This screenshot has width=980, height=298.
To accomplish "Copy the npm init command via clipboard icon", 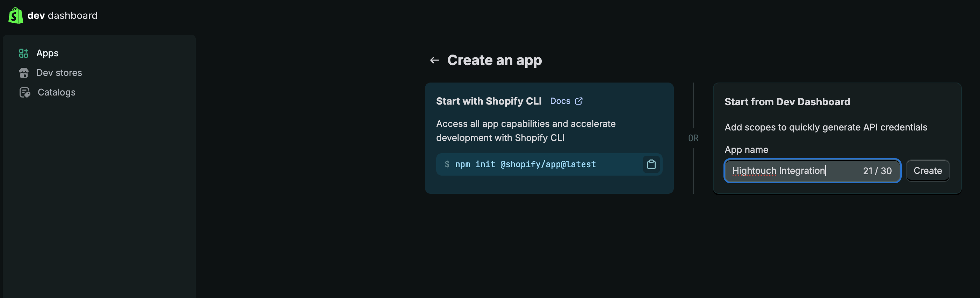I will coord(651,164).
